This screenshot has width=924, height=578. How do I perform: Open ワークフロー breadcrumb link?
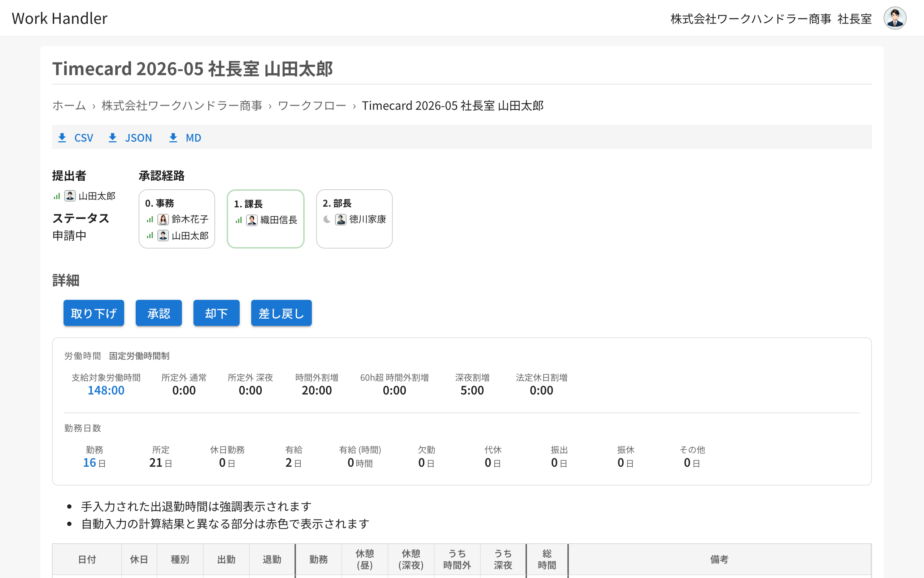(312, 105)
